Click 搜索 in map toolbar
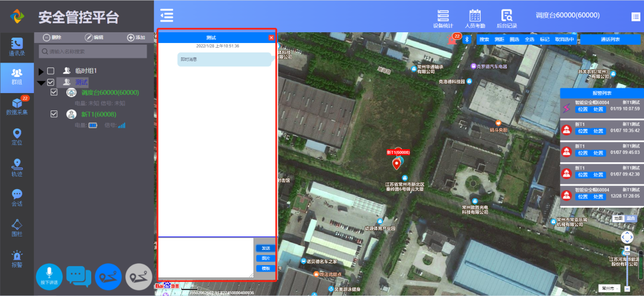 click(x=484, y=39)
